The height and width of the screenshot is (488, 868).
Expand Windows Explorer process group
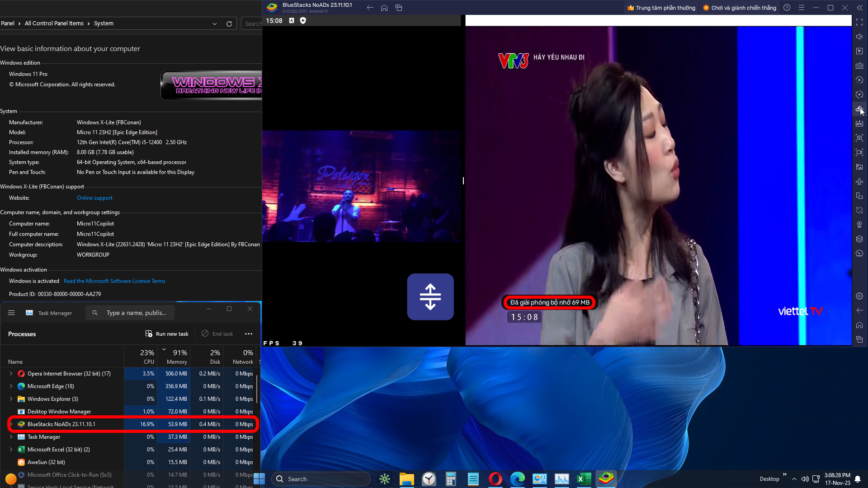11,399
